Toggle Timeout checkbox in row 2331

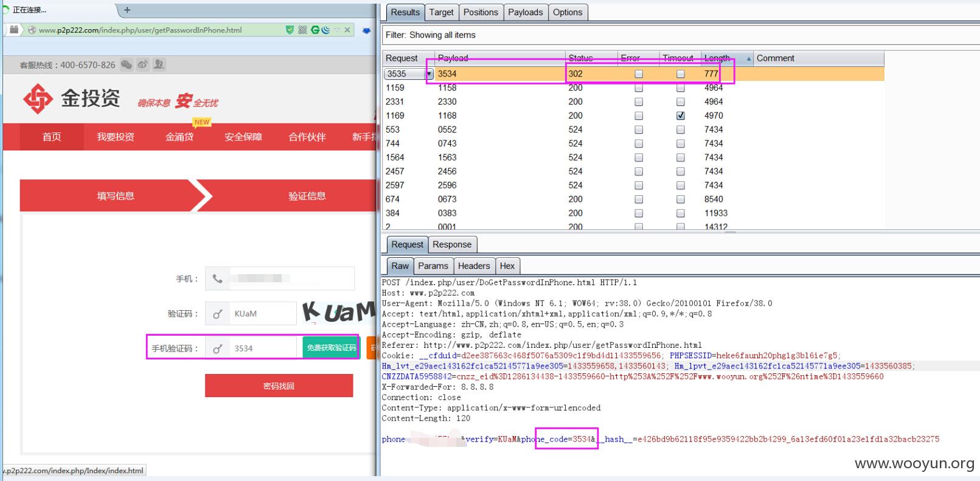point(681,102)
